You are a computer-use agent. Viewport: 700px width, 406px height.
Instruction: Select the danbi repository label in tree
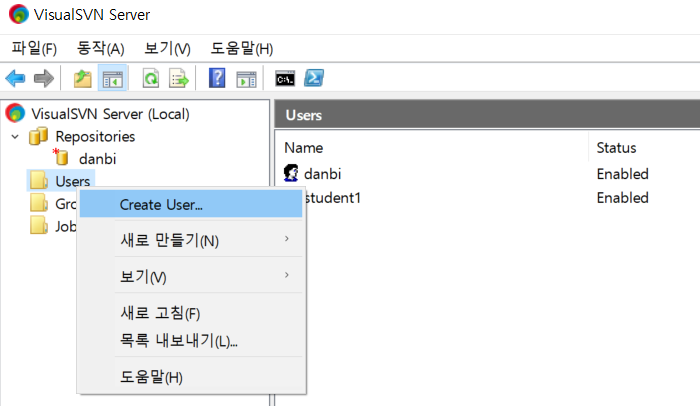(x=97, y=159)
